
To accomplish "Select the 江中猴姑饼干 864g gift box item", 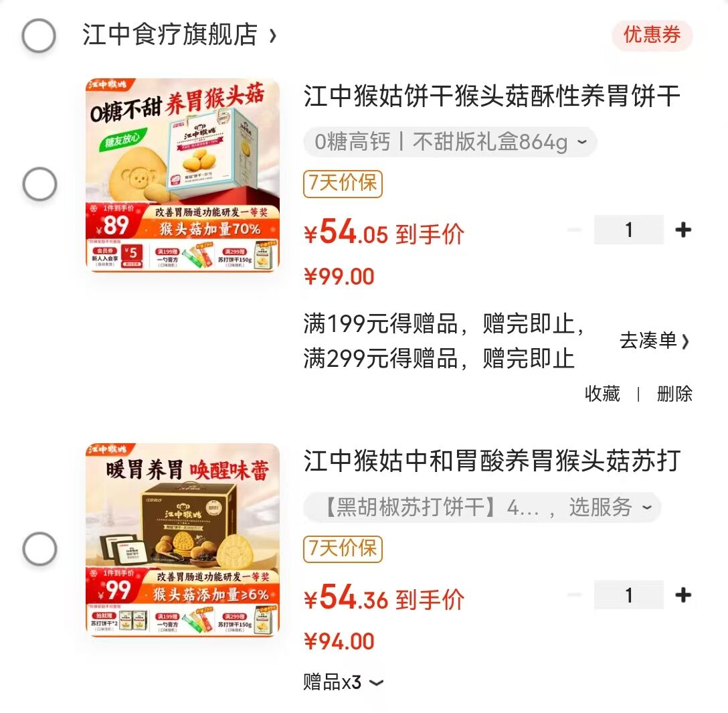I will tap(39, 183).
